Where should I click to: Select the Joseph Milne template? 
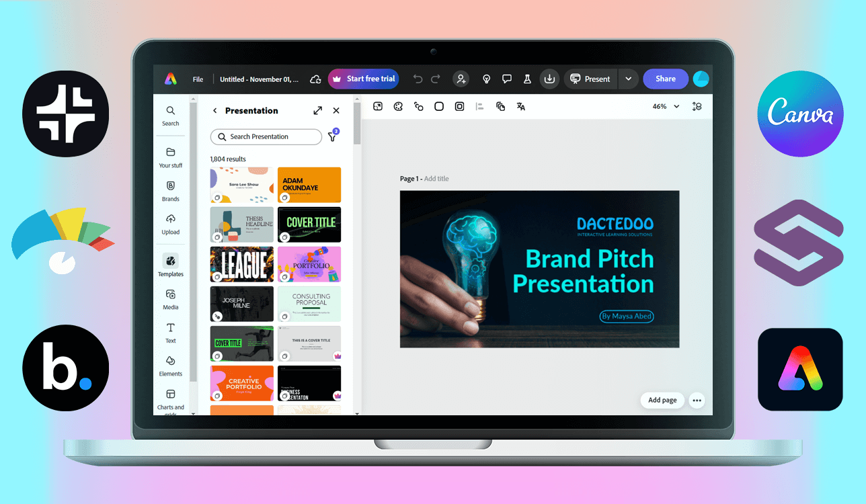click(242, 304)
